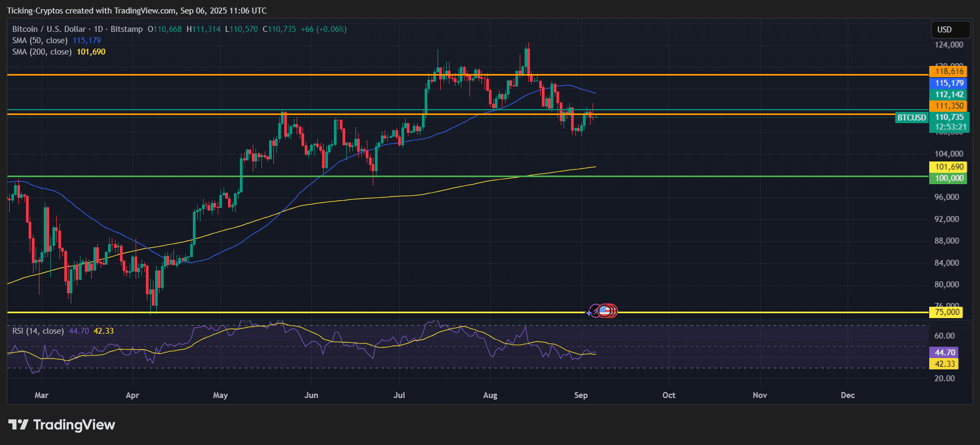Click the change +66 (+0.06%) text
The width and height of the screenshot is (980, 445).
click(324, 29)
